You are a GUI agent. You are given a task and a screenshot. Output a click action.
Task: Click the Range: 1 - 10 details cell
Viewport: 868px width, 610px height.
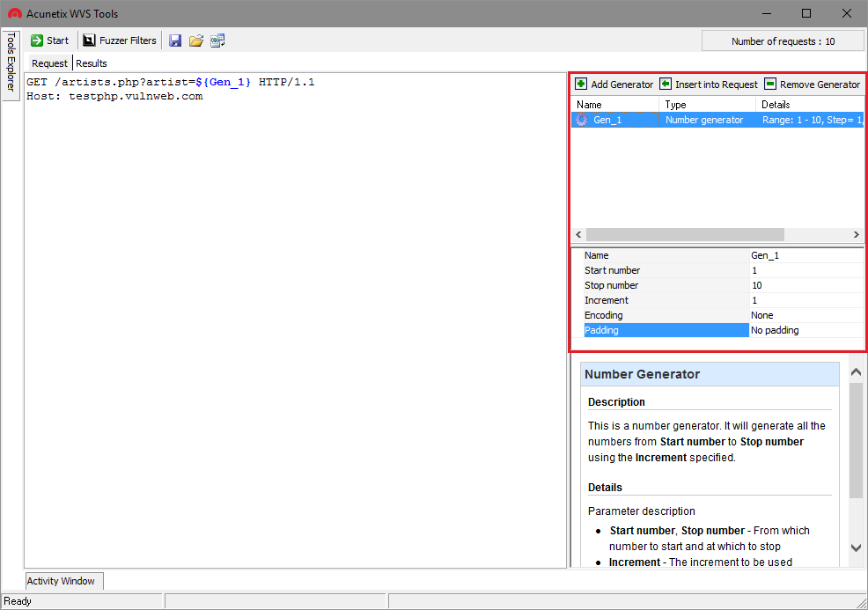812,120
